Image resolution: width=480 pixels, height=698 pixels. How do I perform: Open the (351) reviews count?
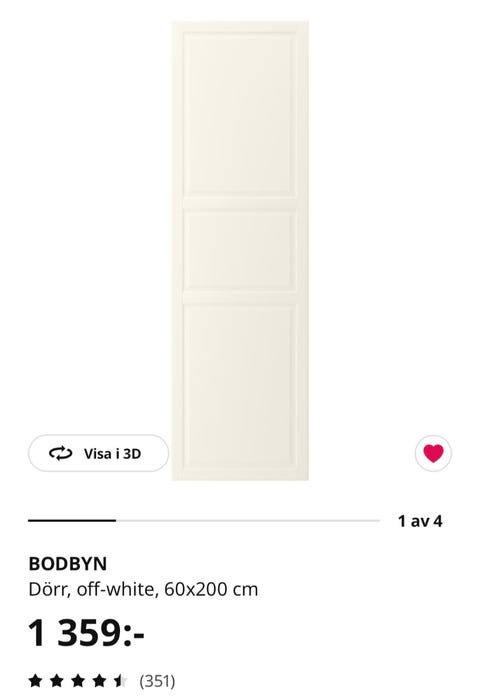tap(157, 681)
